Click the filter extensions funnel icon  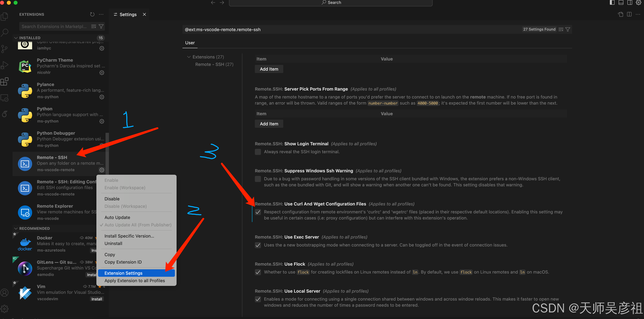coord(101,27)
